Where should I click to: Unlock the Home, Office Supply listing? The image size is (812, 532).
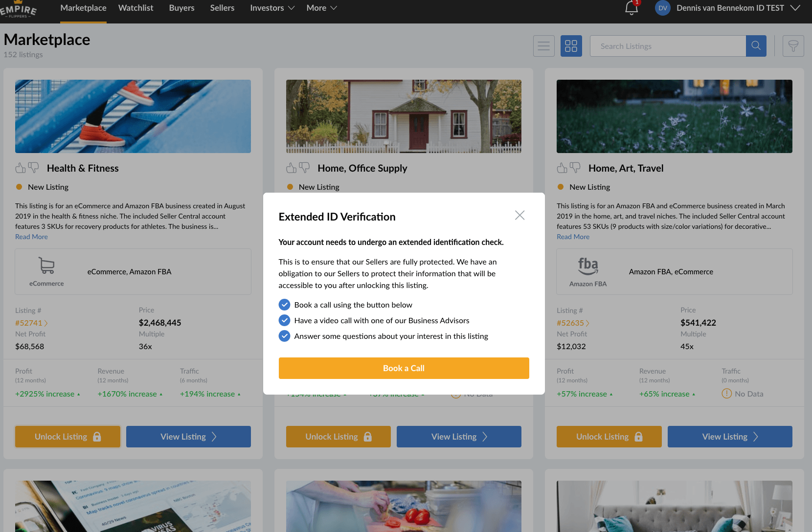[x=338, y=437]
